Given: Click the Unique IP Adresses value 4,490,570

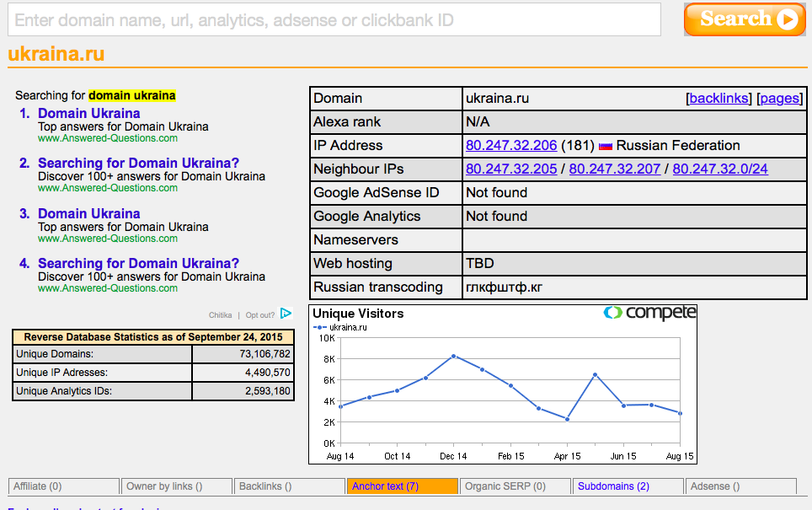Looking at the screenshot, I should tap(267, 373).
